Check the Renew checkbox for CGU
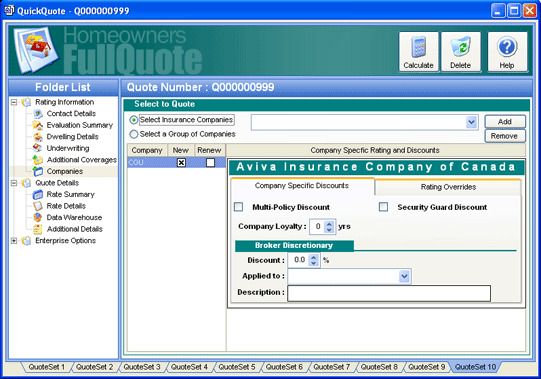Viewport: 541px width, 379px height. click(210, 162)
